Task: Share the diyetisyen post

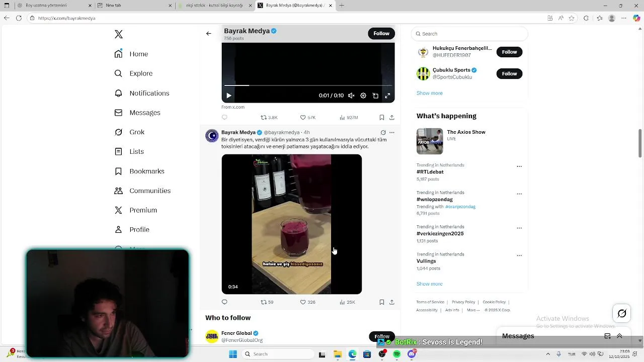Action: click(392, 302)
